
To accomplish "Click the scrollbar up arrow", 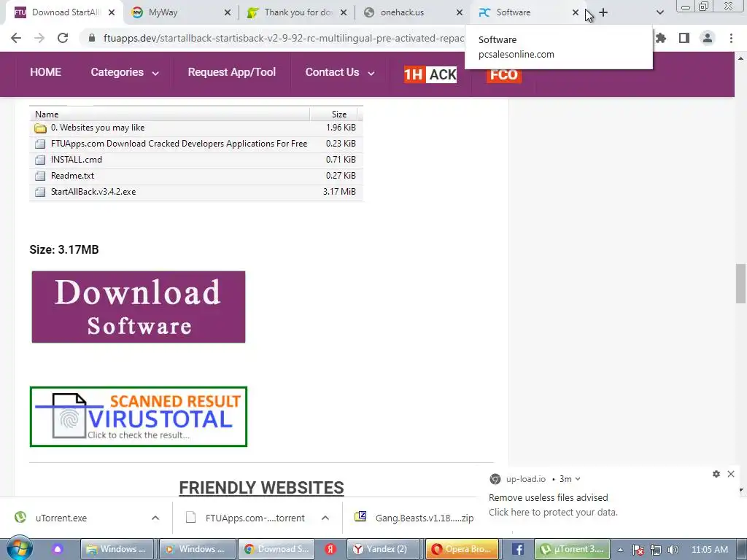I will point(741,58).
